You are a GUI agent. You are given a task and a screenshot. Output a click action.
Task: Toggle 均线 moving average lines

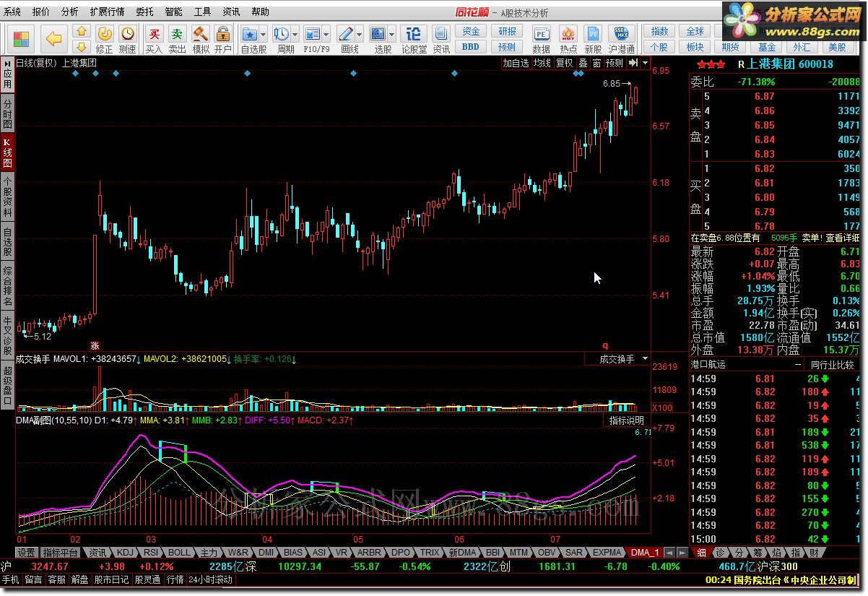pyautogui.click(x=542, y=64)
